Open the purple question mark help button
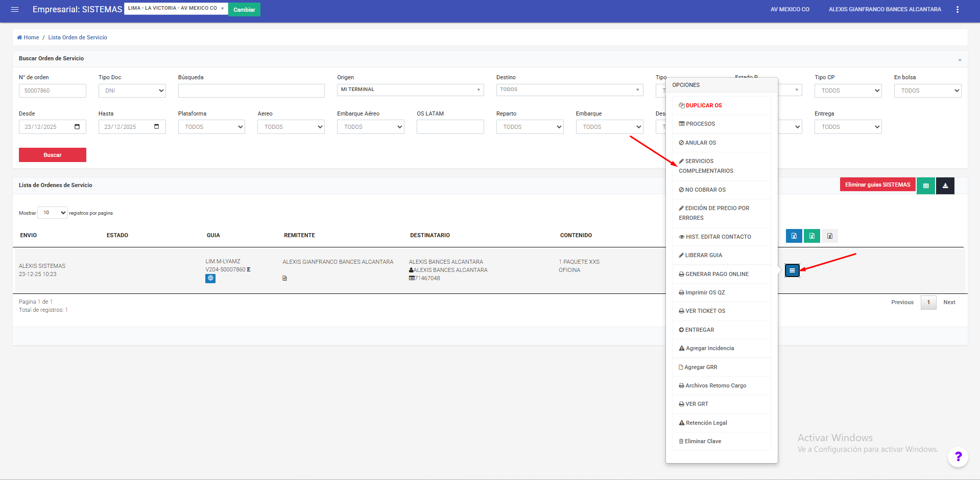980x480 pixels. click(x=958, y=456)
